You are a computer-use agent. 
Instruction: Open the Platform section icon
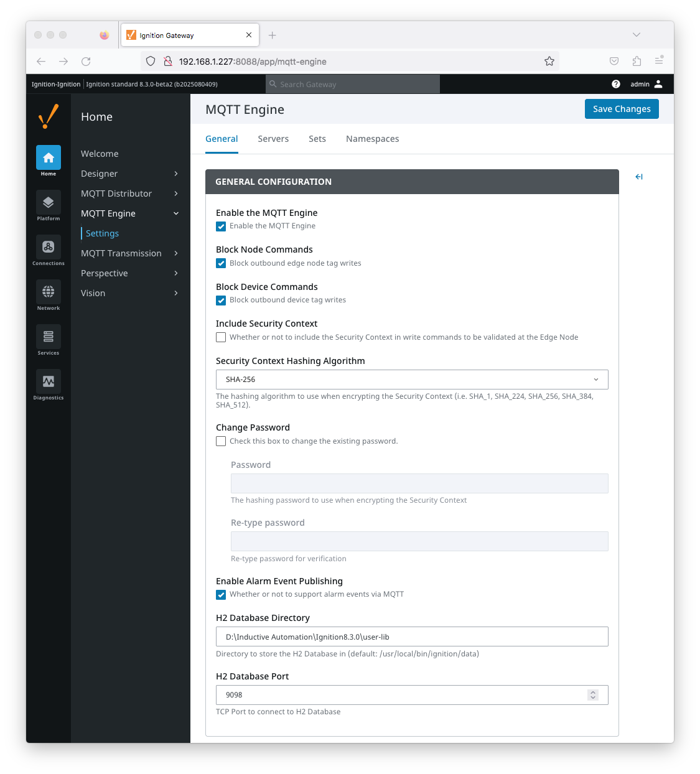tap(49, 202)
